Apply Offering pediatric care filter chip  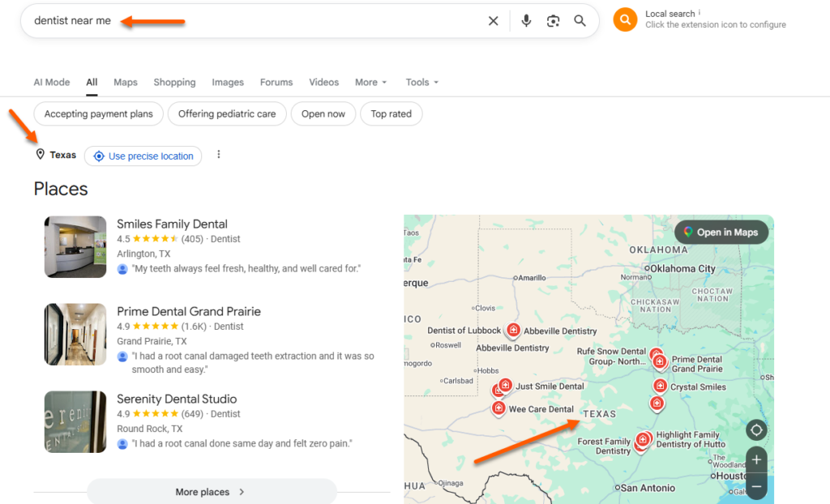tap(227, 113)
